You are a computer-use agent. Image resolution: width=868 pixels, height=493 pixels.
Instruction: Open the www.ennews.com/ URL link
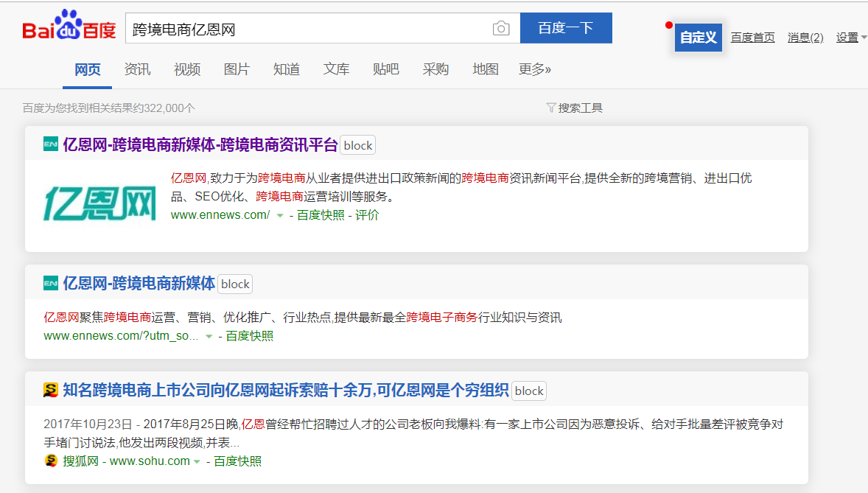[x=220, y=215]
